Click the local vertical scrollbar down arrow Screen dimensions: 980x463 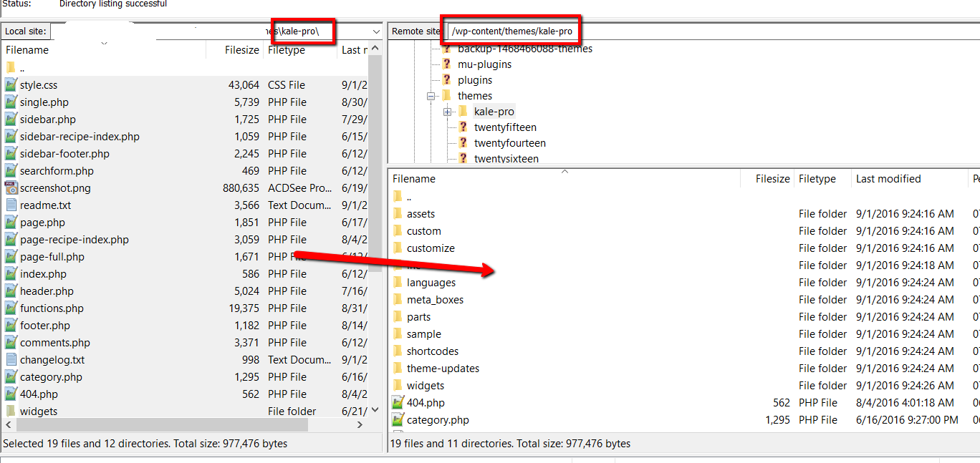click(375, 410)
